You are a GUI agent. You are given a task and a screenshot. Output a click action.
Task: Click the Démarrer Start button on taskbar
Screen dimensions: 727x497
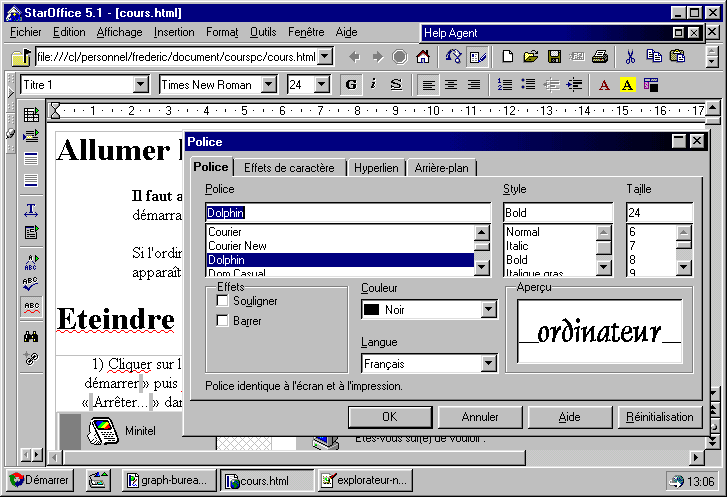[x=40, y=481]
